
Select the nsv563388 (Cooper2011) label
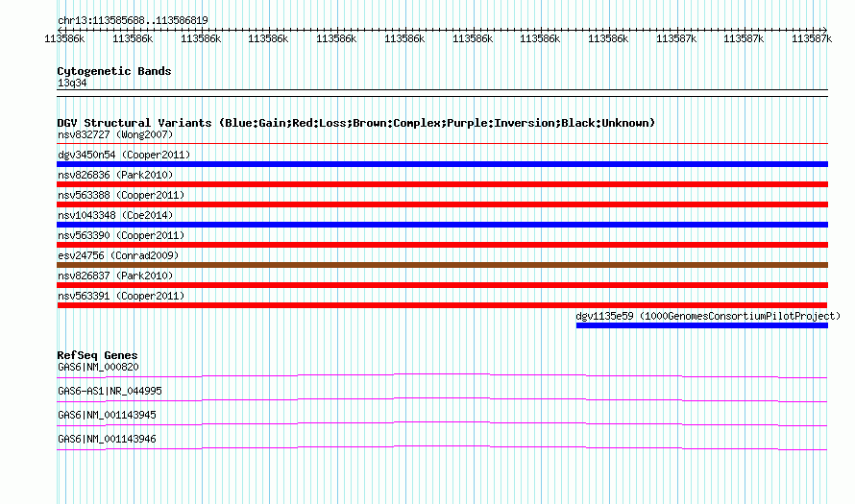(121, 195)
